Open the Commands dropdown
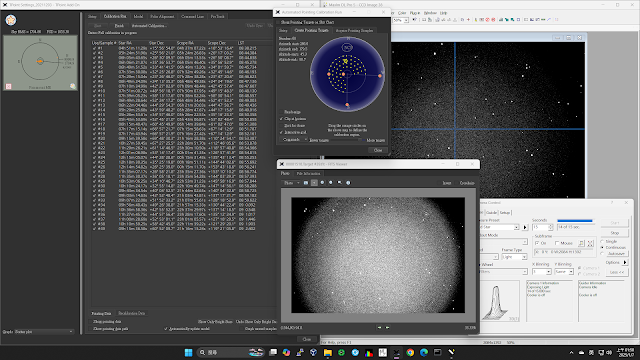The width and height of the screenshot is (640, 360). (293, 140)
